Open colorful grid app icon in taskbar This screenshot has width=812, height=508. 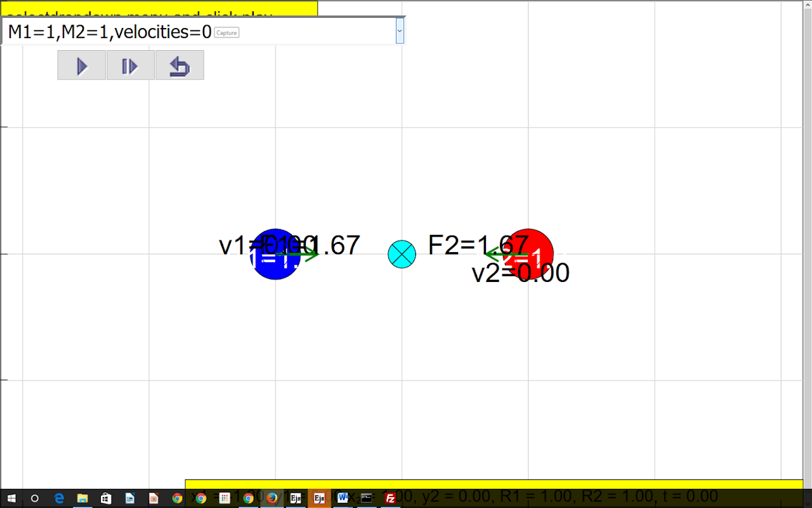pyautogui.click(x=225, y=498)
